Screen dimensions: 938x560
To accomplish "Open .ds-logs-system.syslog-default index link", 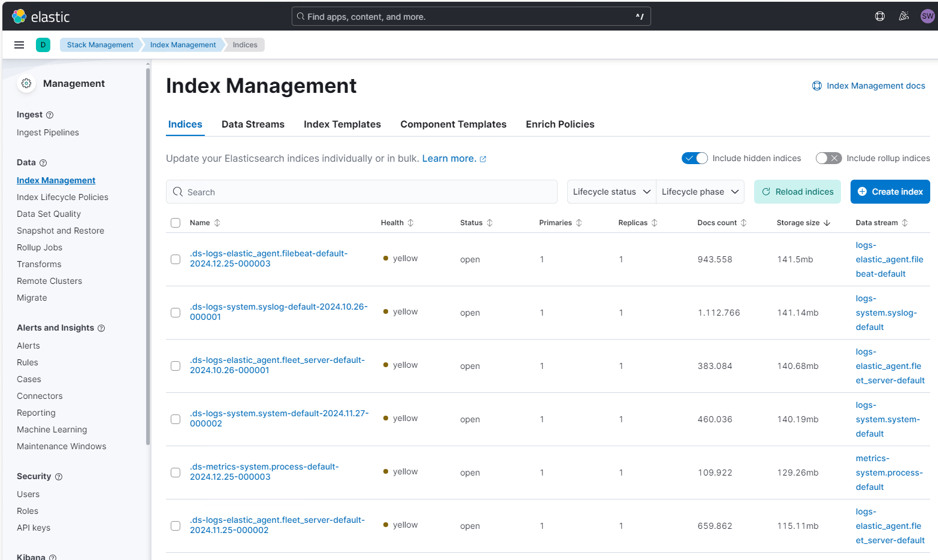I will [x=279, y=312].
